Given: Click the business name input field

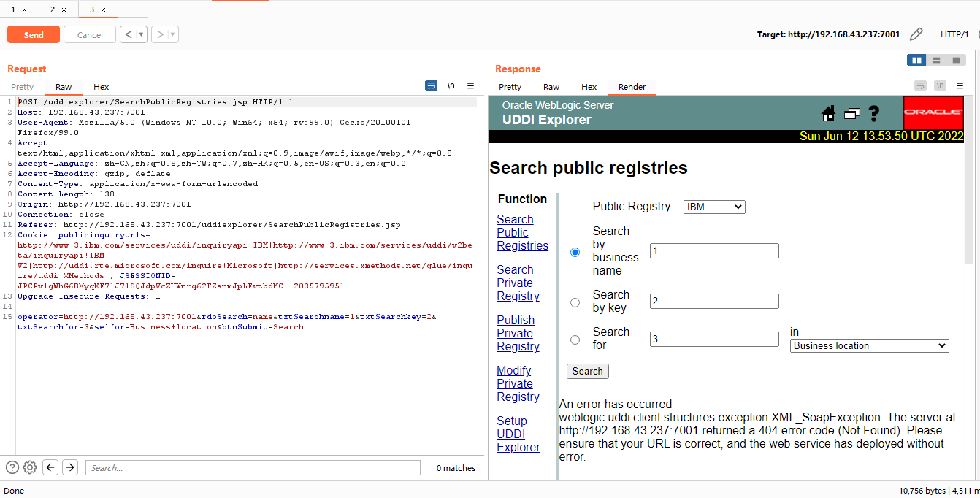Looking at the screenshot, I should 714,251.
